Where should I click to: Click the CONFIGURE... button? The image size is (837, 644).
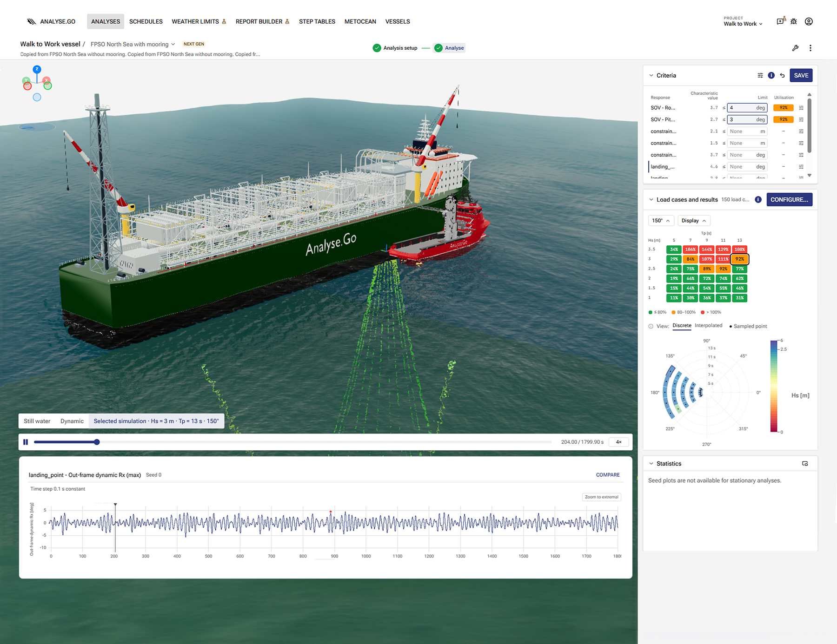pyautogui.click(x=789, y=199)
